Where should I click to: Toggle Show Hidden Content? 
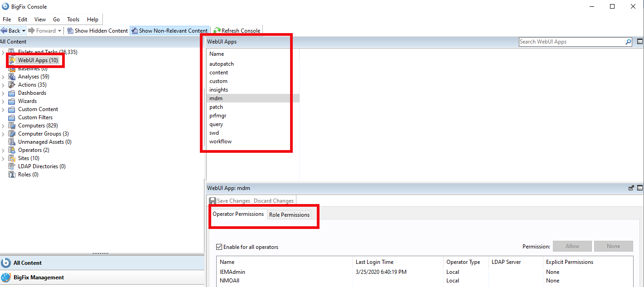tap(97, 30)
